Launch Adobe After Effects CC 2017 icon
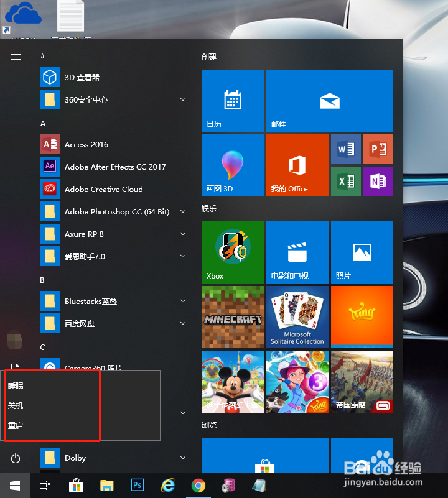Screen dimensions: 448x498 [50, 167]
